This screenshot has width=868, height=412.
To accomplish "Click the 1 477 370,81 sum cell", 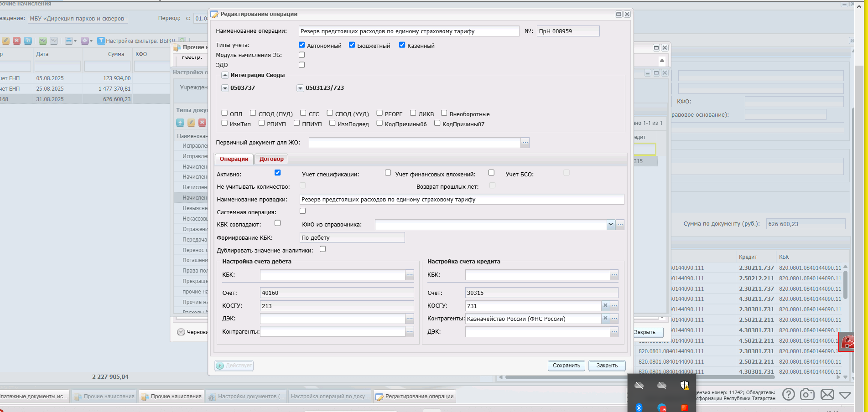I will pos(107,89).
